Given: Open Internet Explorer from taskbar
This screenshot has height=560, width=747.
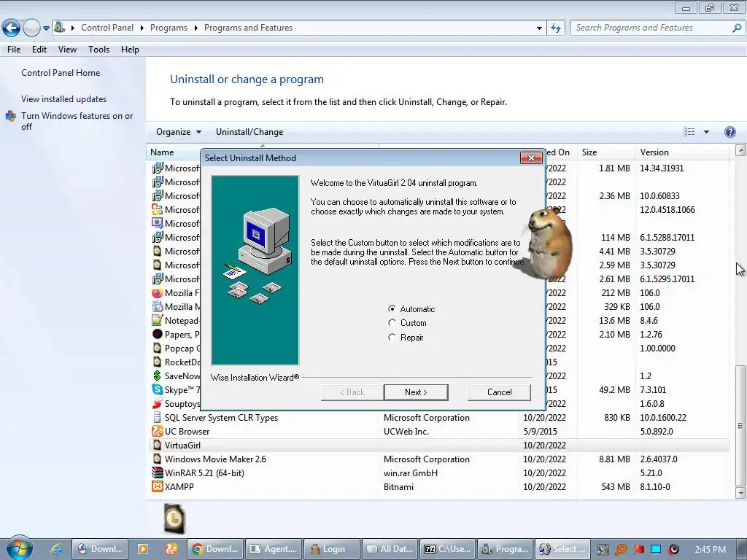Looking at the screenshot, I should click(56, 549).
